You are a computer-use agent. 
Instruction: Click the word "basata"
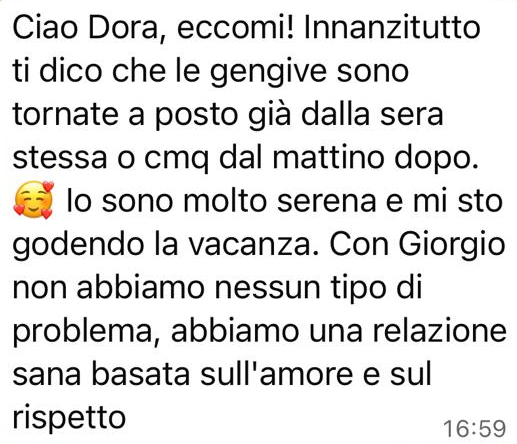[140, 374]
